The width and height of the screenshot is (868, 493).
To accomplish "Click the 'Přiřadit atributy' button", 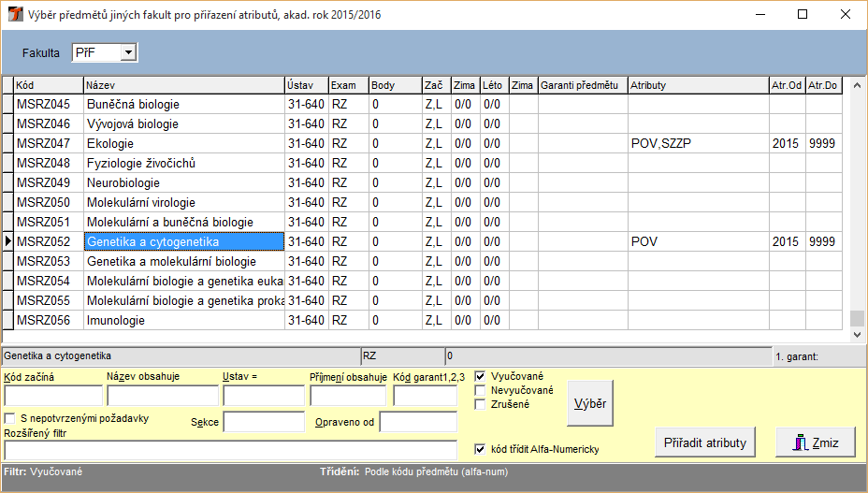I will (x=705, y=442).
